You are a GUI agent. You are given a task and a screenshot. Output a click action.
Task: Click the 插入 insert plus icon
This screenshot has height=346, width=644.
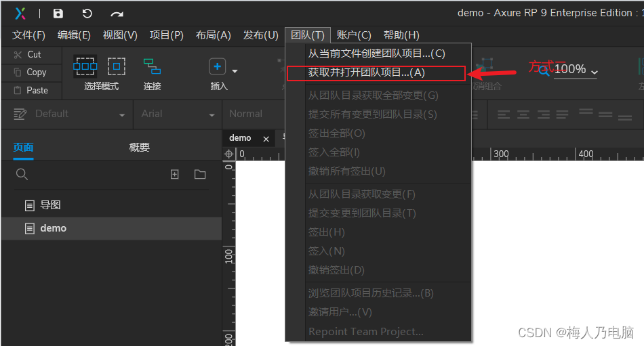(x=218, y=66)
